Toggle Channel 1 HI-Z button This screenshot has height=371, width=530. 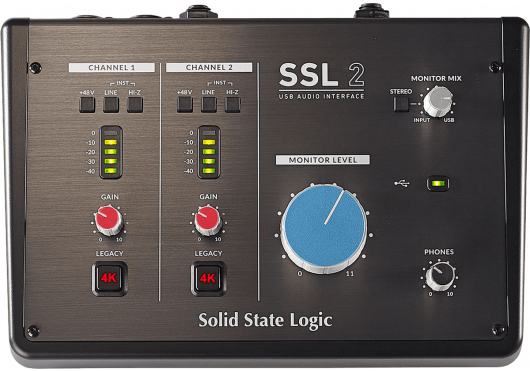(x=135, y=105)
